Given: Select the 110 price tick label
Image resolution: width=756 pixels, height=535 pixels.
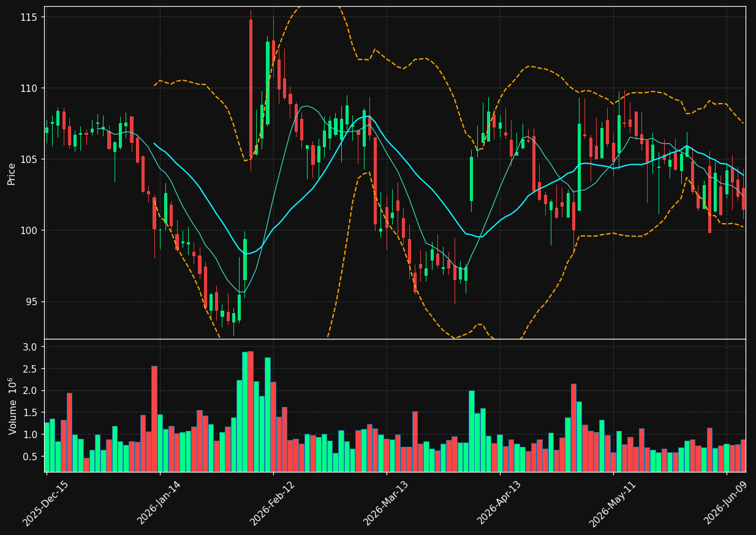Looking at the screenshot, I should 28,88.
